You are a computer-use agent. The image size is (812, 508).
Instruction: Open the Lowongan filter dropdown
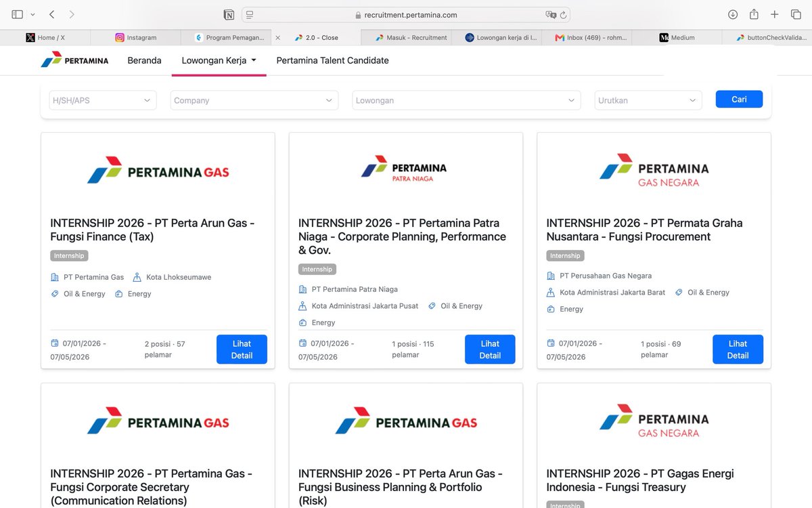(466, 100)
